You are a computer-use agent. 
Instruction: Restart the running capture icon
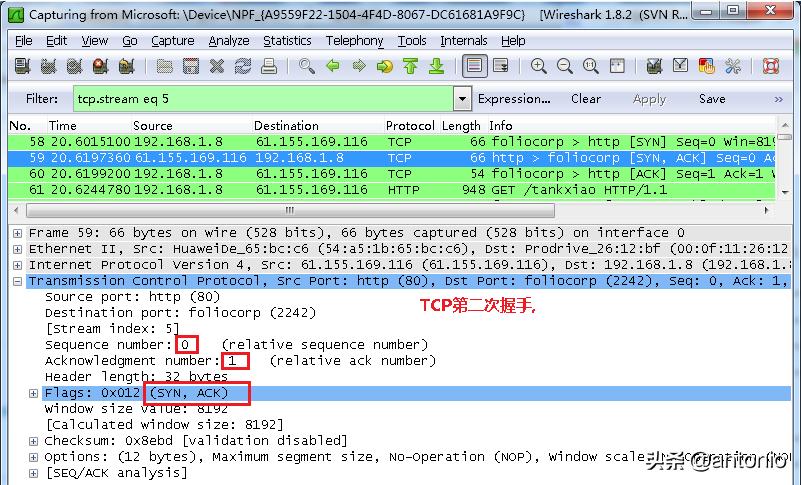(x=126, y=66)
